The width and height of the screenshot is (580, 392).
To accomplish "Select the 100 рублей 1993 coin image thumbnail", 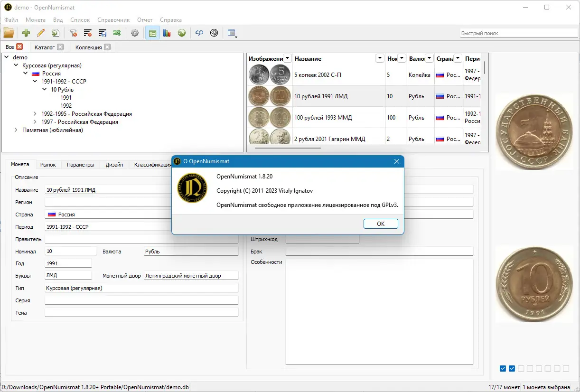I will point(270,117).
